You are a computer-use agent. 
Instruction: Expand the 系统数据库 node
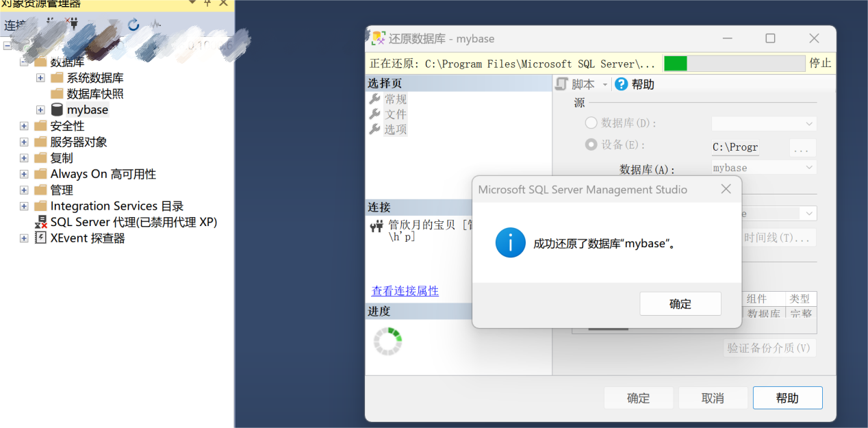(40, 77)
